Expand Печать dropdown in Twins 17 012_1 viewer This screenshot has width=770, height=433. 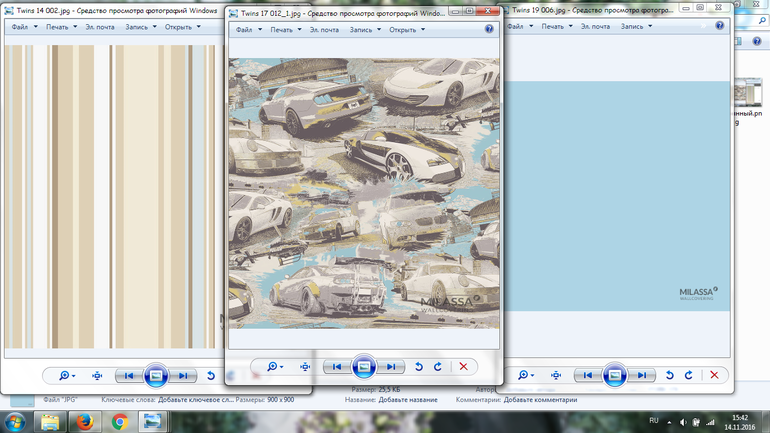point(286,30)
